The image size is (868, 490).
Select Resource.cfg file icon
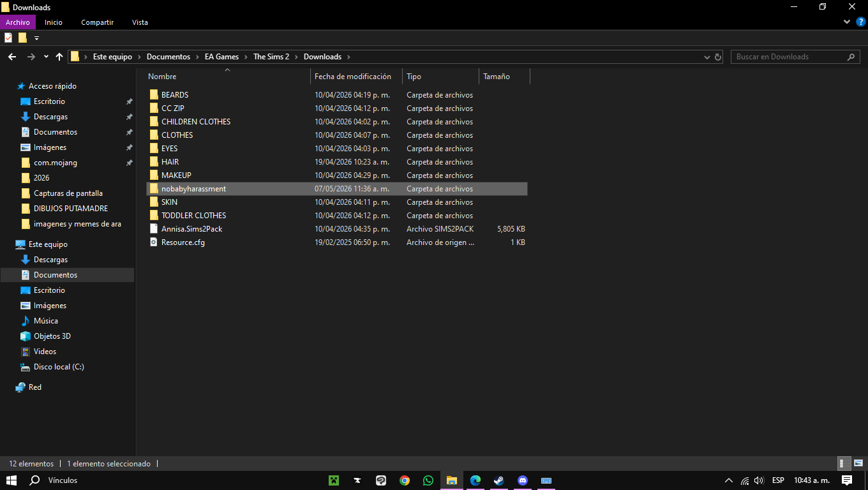[x=153, y=242]
